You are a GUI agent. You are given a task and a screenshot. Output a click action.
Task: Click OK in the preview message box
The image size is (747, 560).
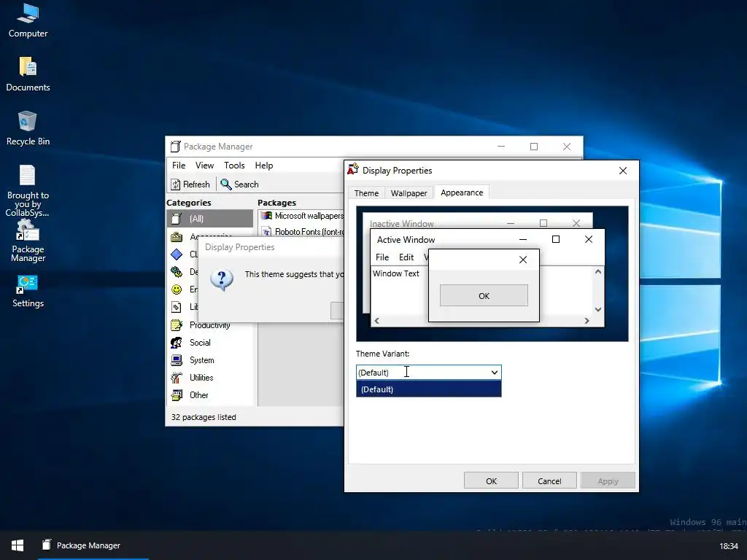[484, 296]
